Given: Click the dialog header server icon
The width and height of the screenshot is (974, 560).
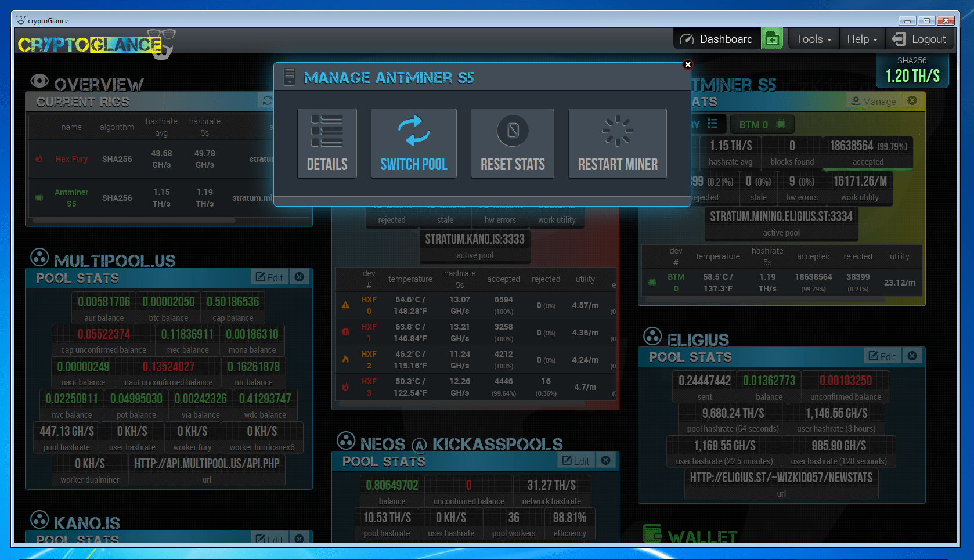Looking at the screenshot, I should (289, 77).
